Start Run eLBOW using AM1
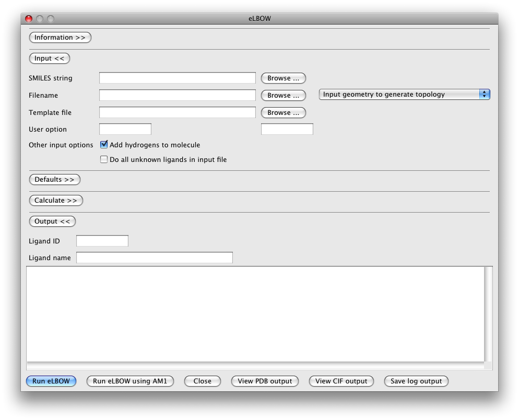The height and width of the screenshot is (420, 519). (130, 381)
